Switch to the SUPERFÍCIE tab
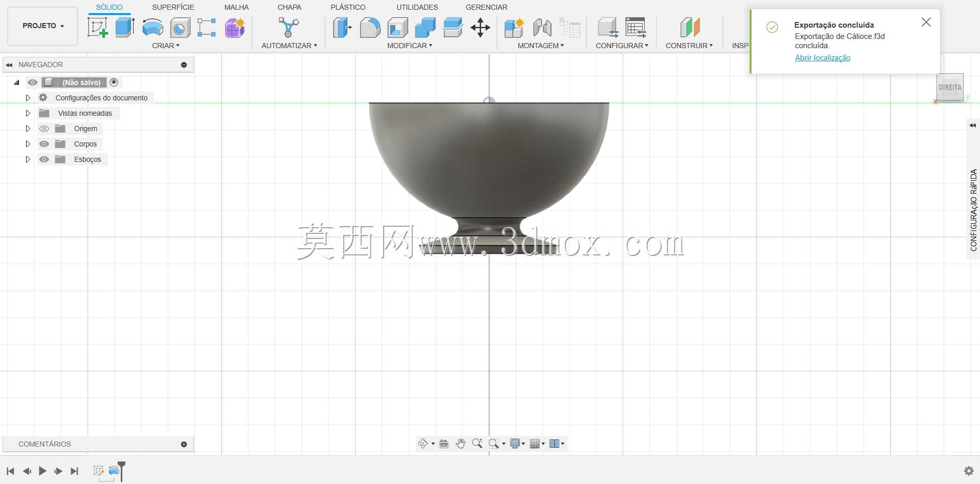Viewport: 980px width, 484px height. coord(173,7)
